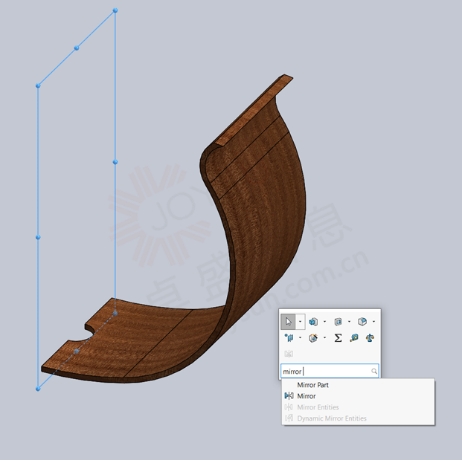The width and height of the screenshot is (462, 461).
Task: Click the magnifying glass in the search box
Action: (374, 371)
